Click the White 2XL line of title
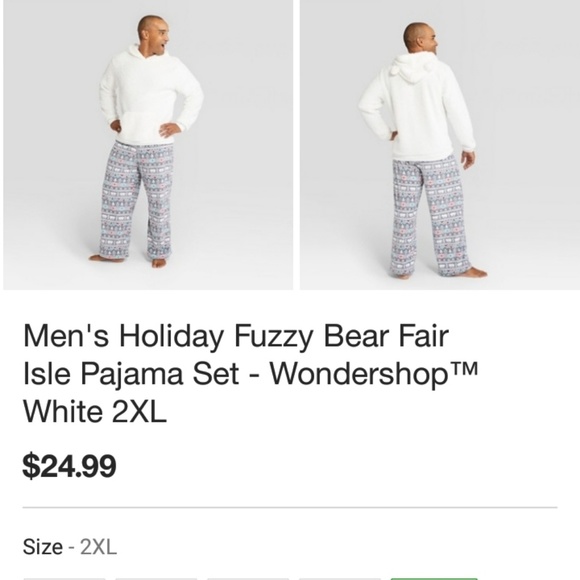The height and width of the screenshot is (580, 580). coord(95,412)
